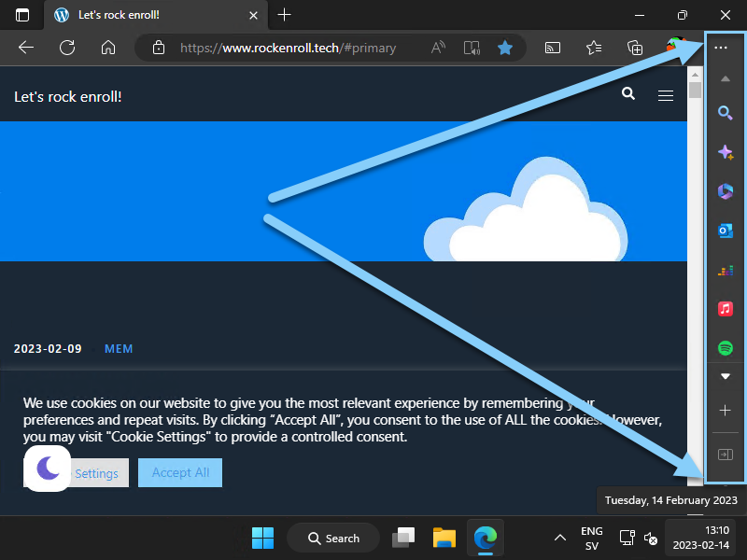Open Edge Settings and more menu
This screenshot has height=560, width=747.
click(721, 48)
